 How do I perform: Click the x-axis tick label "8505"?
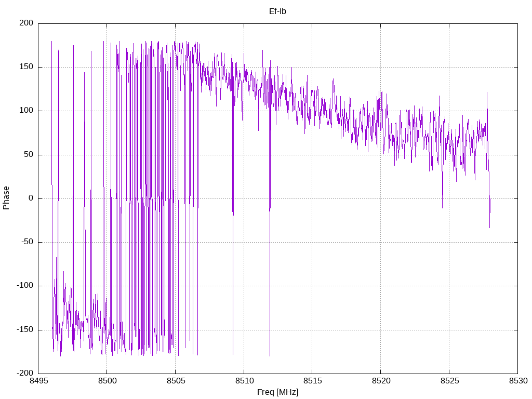point(176,381)
